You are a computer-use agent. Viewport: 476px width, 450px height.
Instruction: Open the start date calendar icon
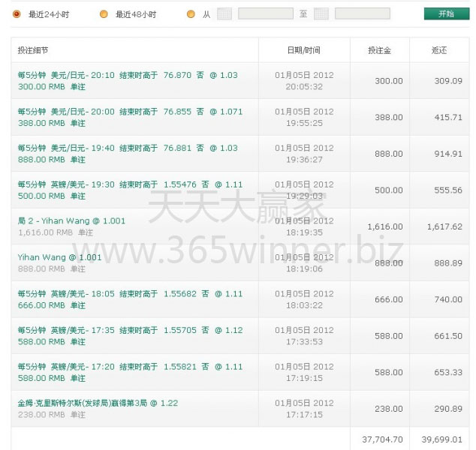click(x=224, y=14)
